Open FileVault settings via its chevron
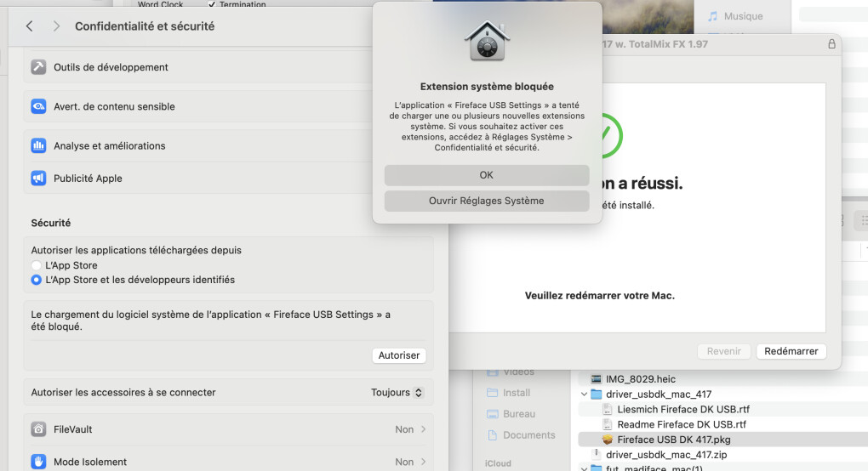The image size is (868, 471). pos(424,429)
